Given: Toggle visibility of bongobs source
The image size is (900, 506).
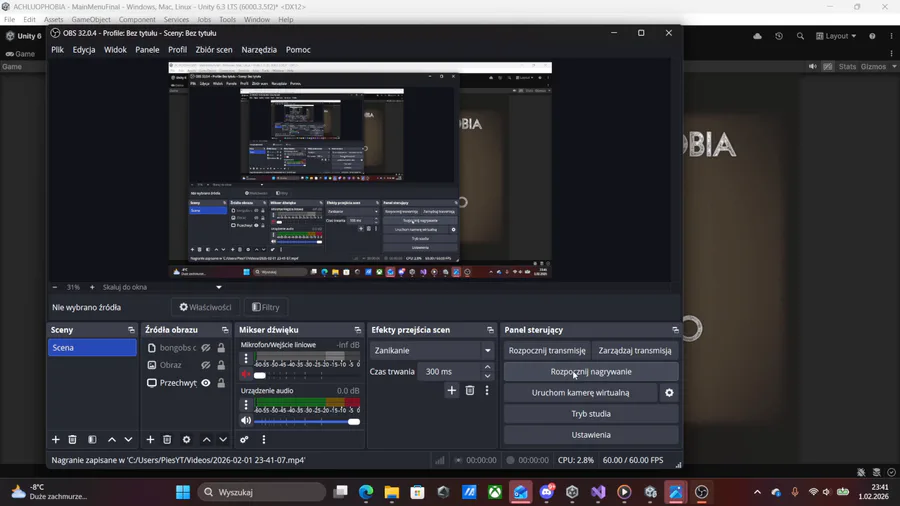Looking at the screenshot, I should 205,348.
